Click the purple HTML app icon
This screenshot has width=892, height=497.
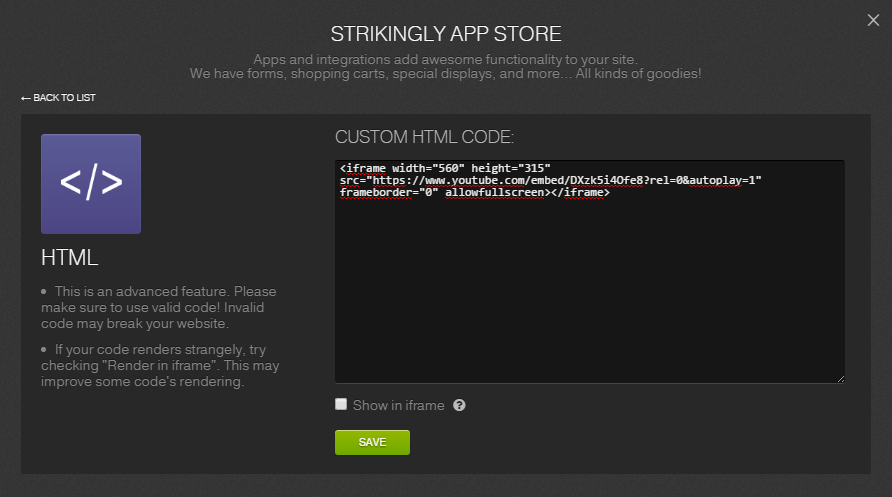[x=91, y=184]
